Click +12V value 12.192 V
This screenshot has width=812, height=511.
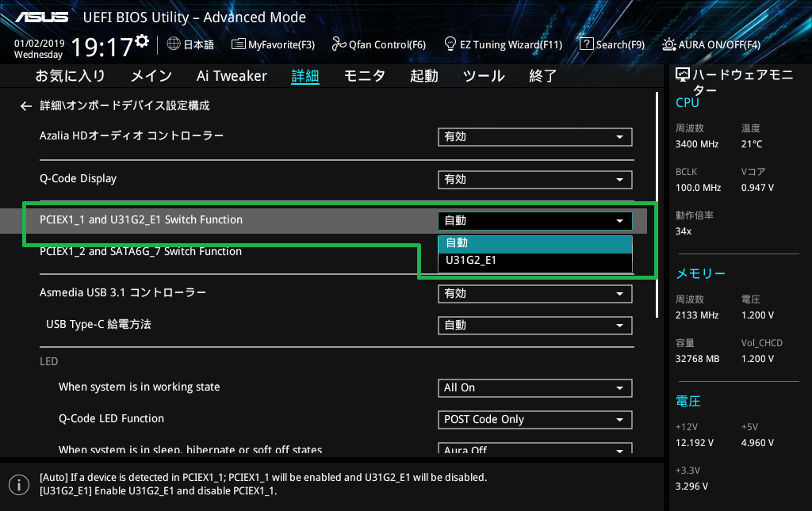tap(694, 443)
